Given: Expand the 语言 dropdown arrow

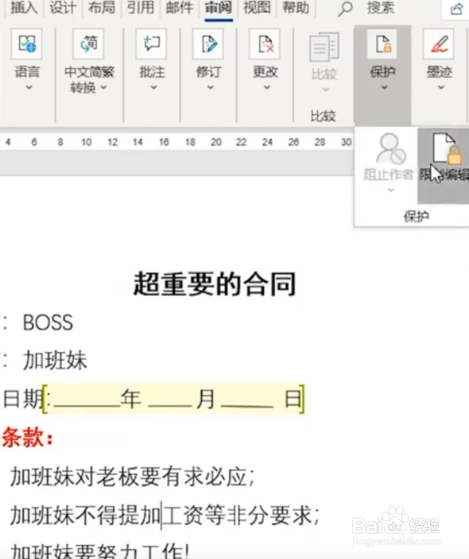Looking at the screenshot, I should [x=29, y=87].
